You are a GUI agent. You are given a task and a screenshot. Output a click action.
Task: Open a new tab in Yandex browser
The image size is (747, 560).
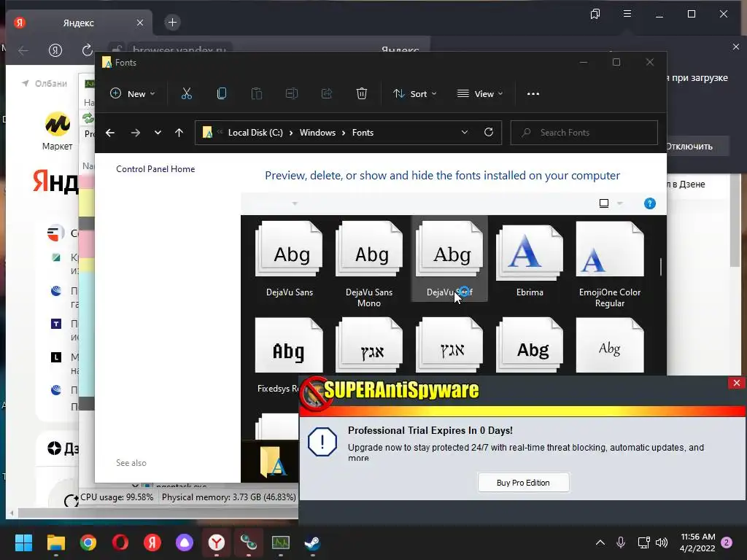pos(172,23)
